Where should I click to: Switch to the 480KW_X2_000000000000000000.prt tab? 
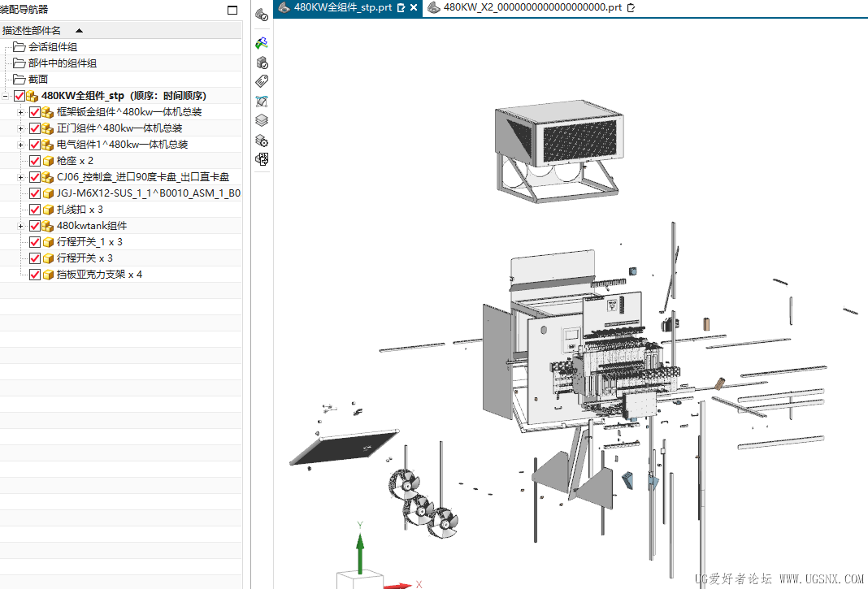tap(532, 7)
